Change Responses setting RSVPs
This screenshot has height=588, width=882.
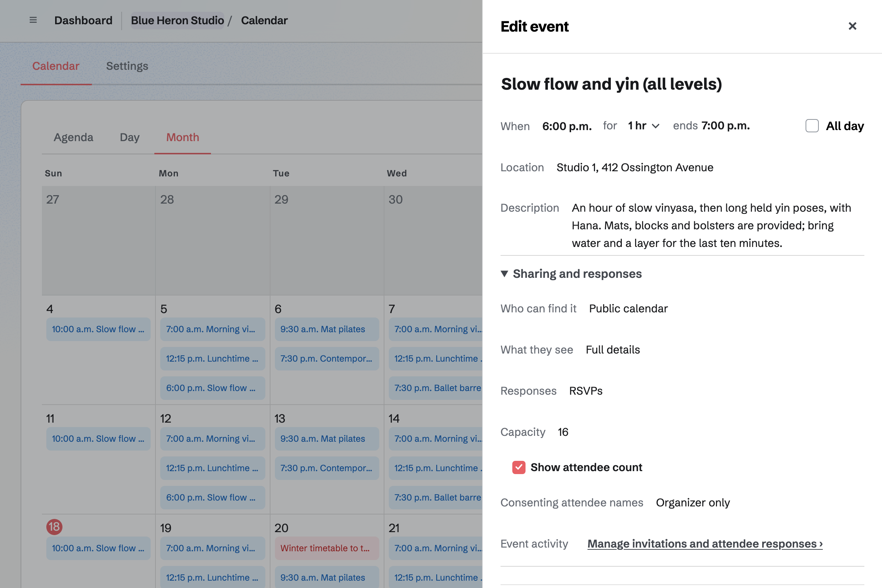point(586,391)
